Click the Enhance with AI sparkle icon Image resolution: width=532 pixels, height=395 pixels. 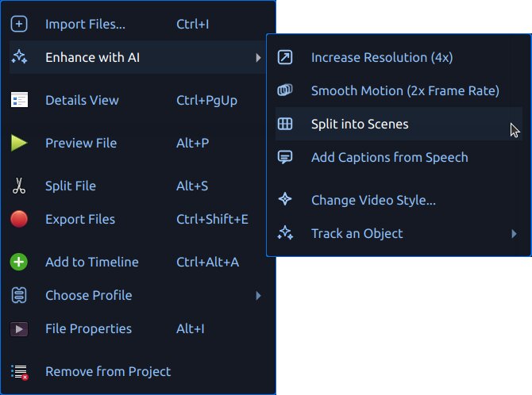(20, 57)
